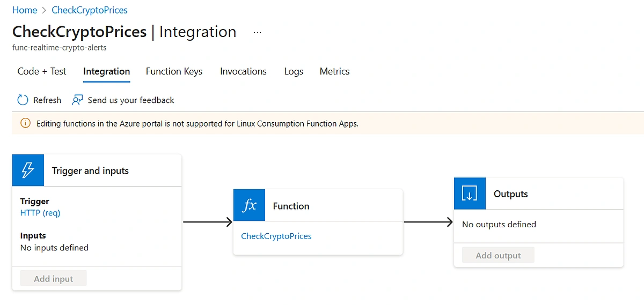Switch to the Code + Test tab

tap(42, 71)
